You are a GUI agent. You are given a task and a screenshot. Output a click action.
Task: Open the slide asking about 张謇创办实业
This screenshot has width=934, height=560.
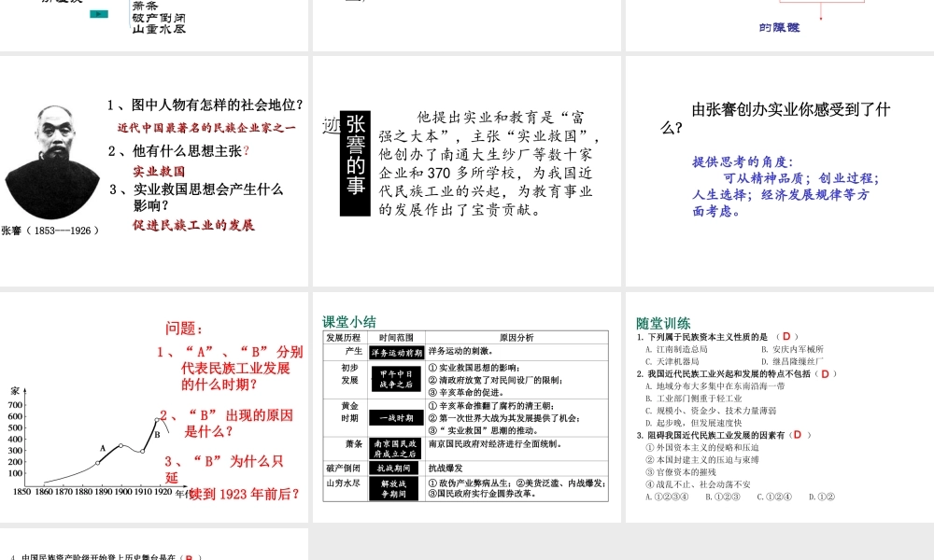pos(780,172)
